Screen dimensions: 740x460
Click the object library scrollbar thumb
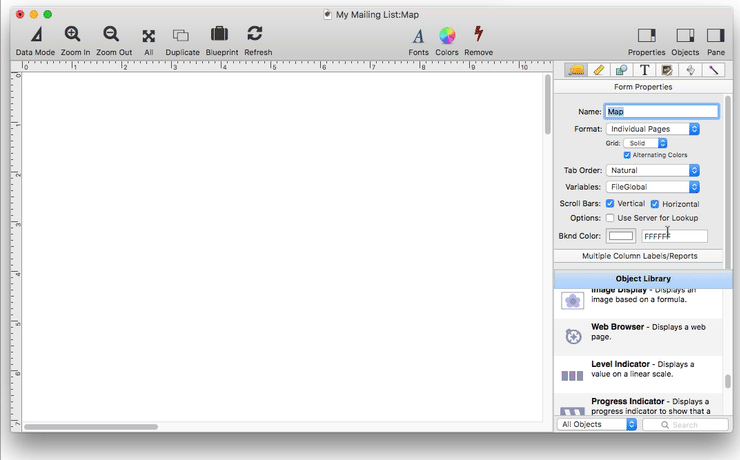tap(727, 381)
